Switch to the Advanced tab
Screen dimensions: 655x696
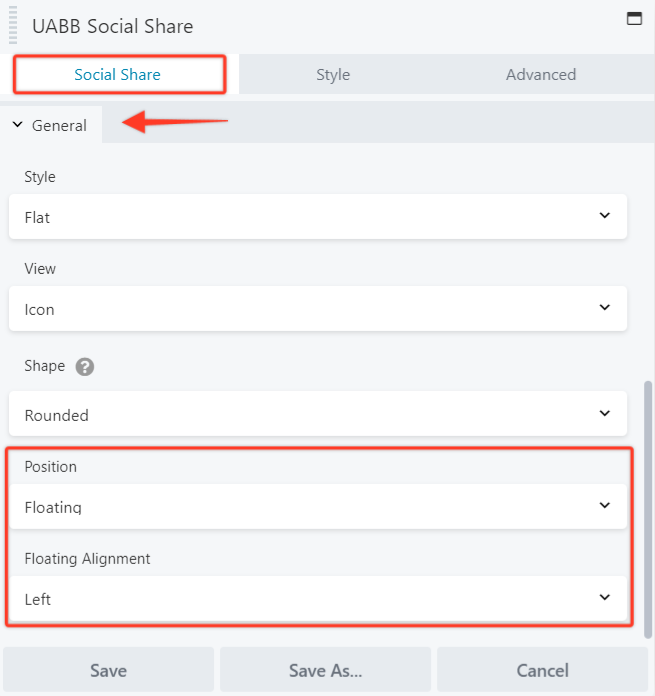click(540, 74)
